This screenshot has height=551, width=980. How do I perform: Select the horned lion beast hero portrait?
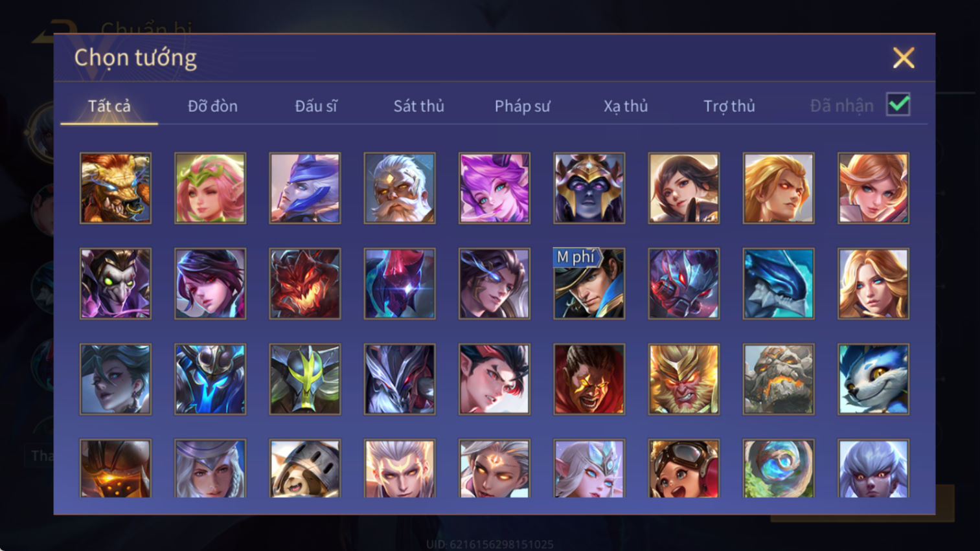115,188
